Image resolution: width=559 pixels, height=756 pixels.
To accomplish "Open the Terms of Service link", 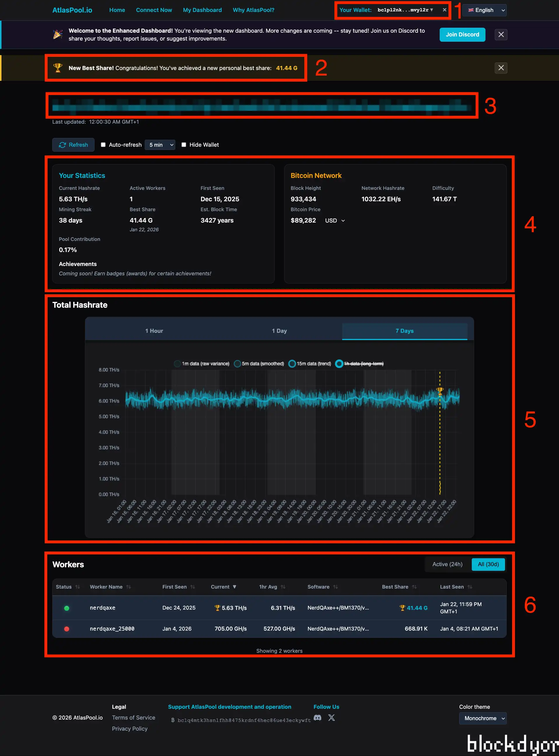I will point(133,717).
